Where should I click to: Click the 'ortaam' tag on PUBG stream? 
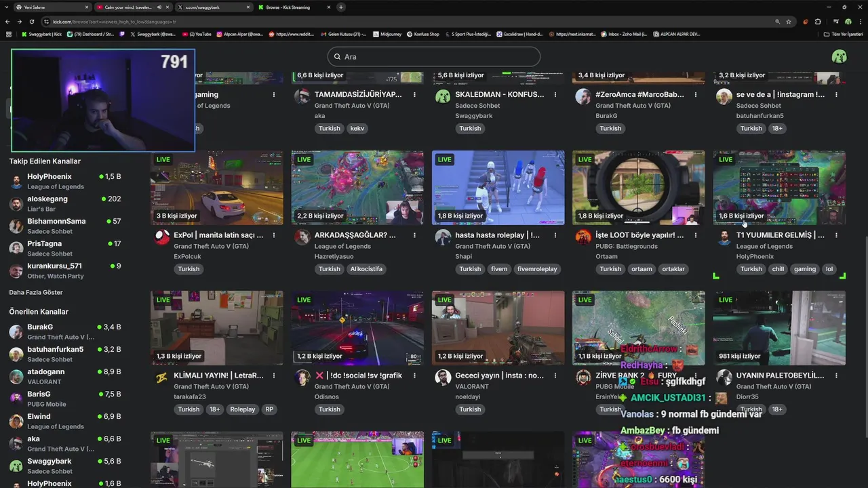(x=642, y=269)
